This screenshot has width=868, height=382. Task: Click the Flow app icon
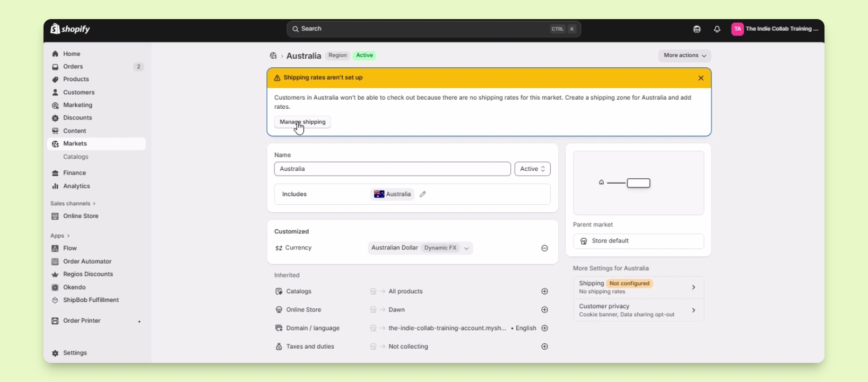click(x=55, y=249)
